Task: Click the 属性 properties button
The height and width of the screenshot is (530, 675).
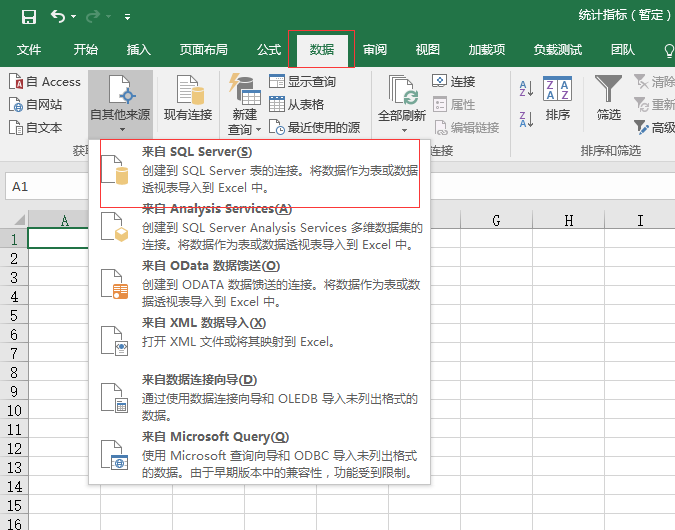Action: pos(454,104)
